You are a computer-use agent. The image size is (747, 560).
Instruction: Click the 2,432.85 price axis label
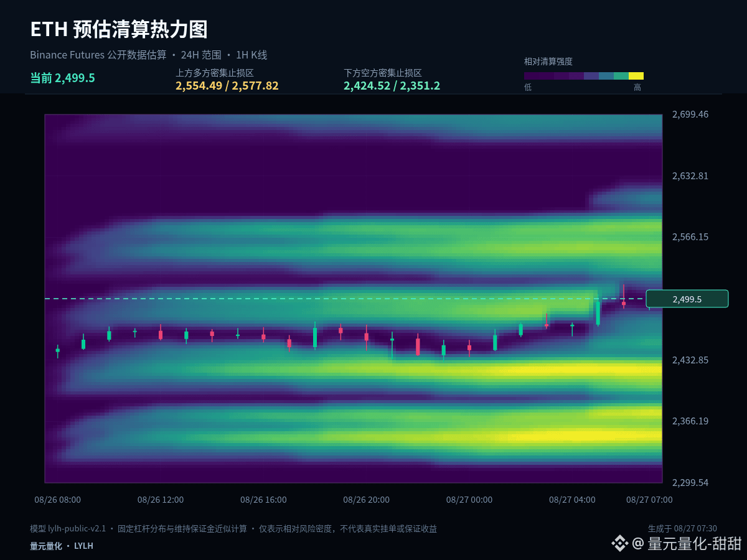point(690,360)
